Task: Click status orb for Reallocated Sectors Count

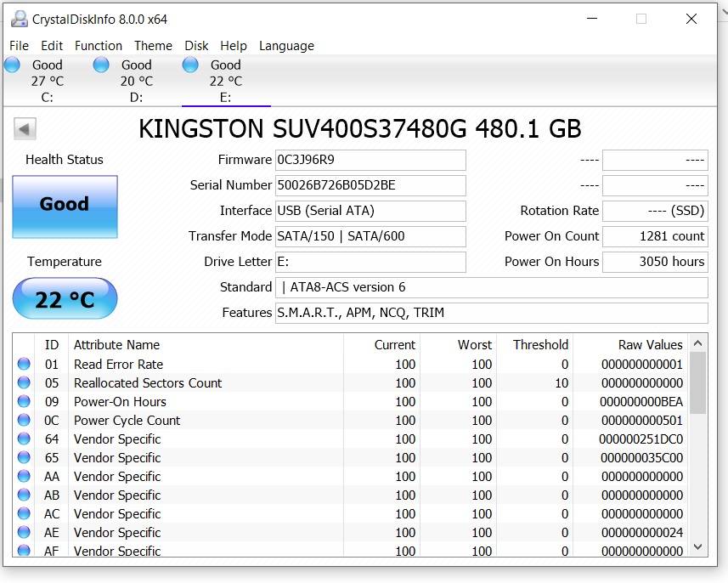Action: pos(24,383)
